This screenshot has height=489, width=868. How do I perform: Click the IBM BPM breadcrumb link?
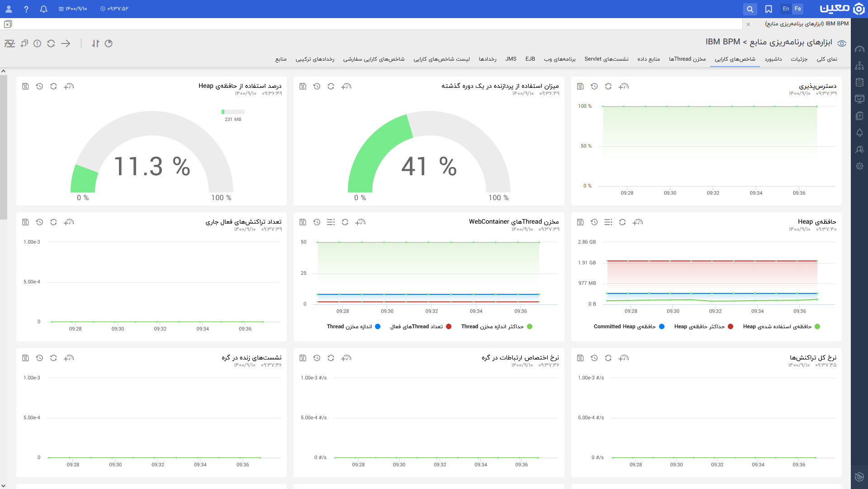(723, 42)
